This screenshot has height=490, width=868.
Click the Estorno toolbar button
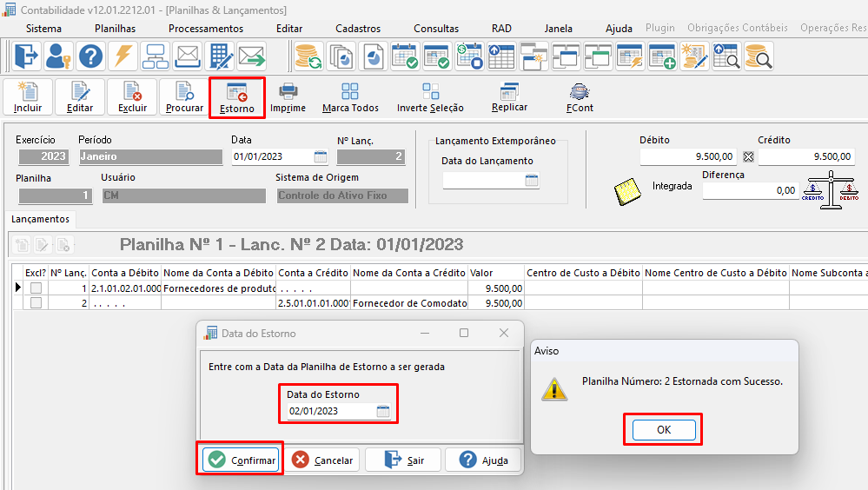237,98
